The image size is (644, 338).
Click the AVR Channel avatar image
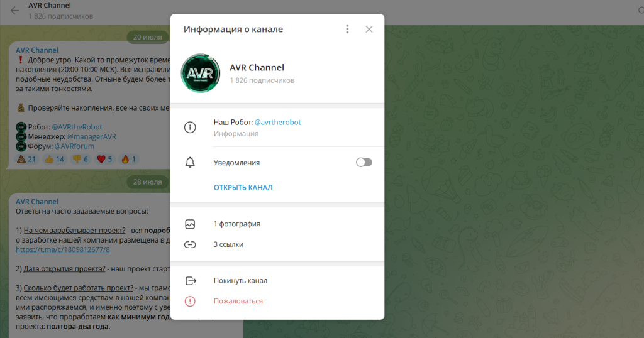201,74
